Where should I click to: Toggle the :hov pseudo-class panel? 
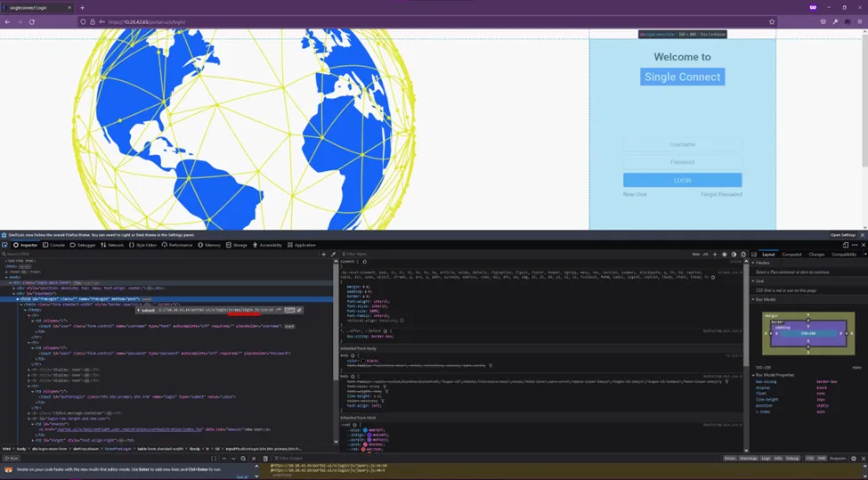(696, 254)
